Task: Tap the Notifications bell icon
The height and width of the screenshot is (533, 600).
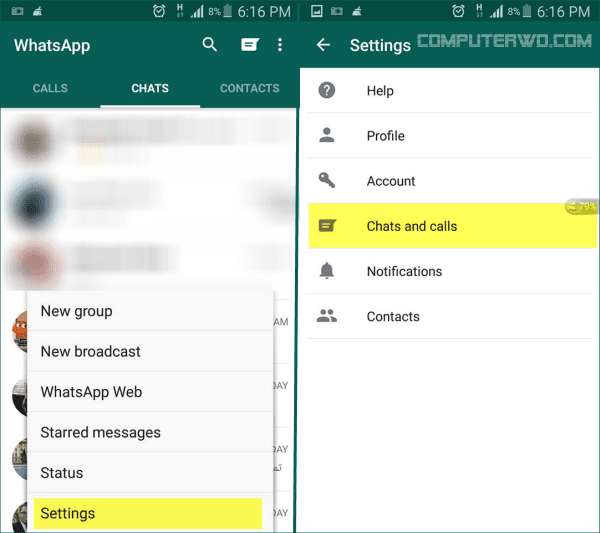Action: coord(327,271)
